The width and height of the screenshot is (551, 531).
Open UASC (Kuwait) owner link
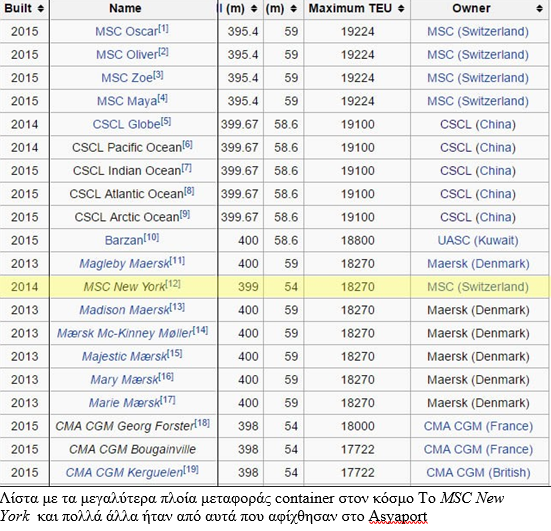[478, 240]
